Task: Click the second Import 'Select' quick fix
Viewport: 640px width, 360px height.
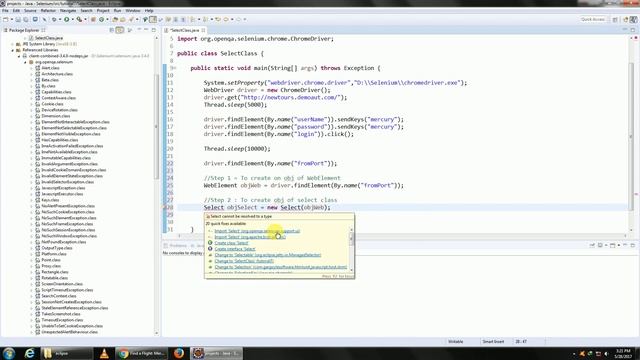Action: point(250,237)
